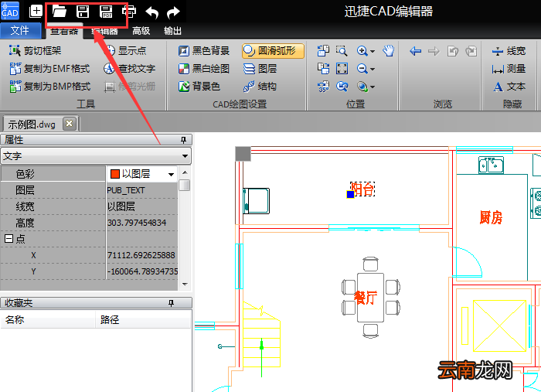Select the pan hand tool
541x392 pixels.
(389, 51)
